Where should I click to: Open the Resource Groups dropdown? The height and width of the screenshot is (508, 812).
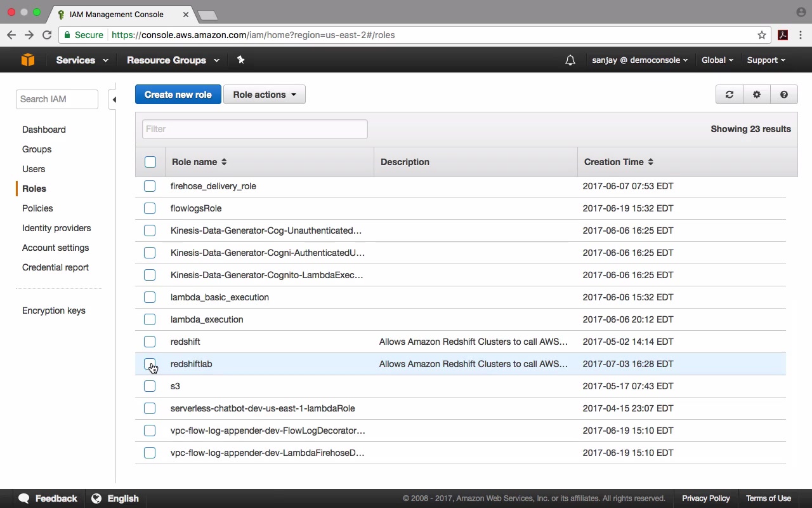tap(173, 60)
